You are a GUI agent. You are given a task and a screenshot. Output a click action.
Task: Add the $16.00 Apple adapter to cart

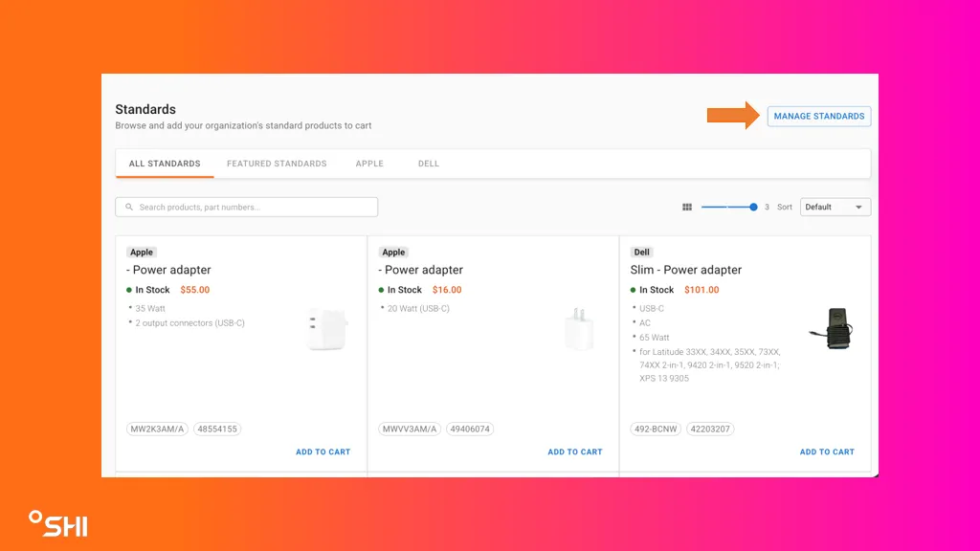(x=575, y=452)
